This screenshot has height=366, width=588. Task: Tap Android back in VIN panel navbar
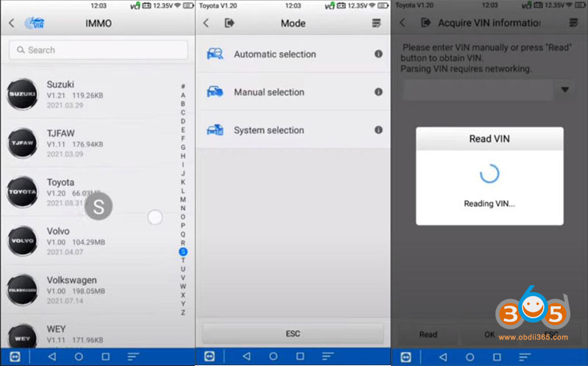point(443,357)
